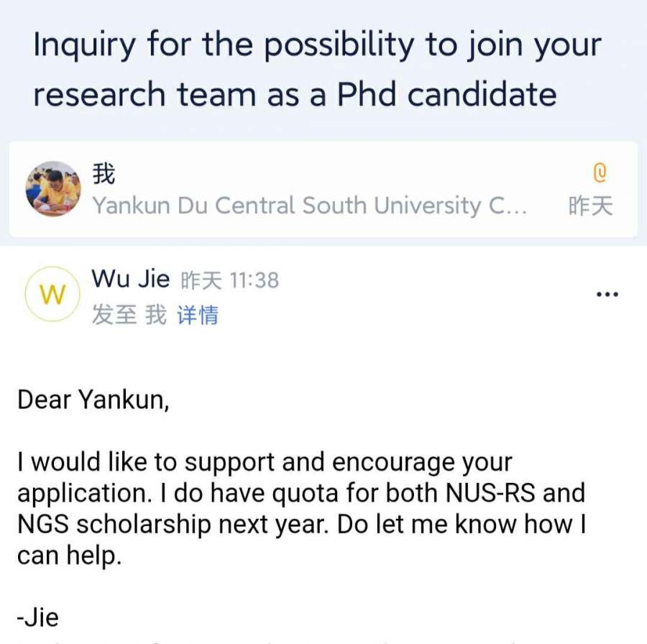
Task: Click the sender name "Wu Jie"
Action: (131, 279)
